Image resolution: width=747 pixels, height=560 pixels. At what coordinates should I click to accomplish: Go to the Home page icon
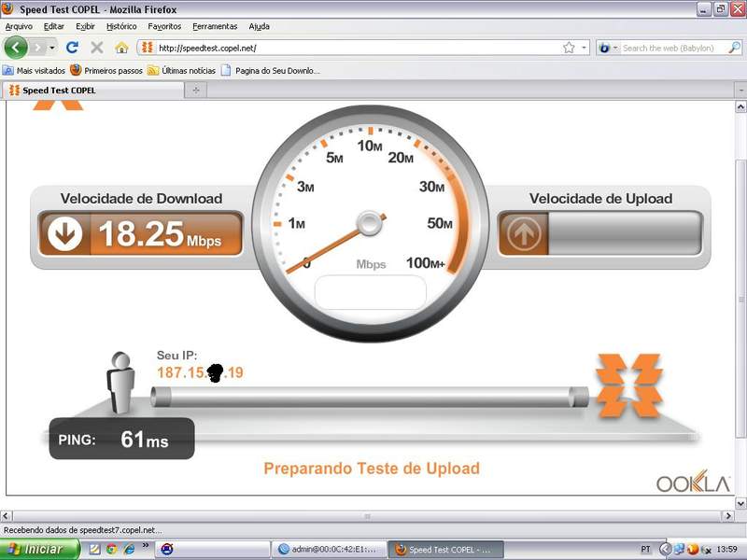[x=121, y=48]
